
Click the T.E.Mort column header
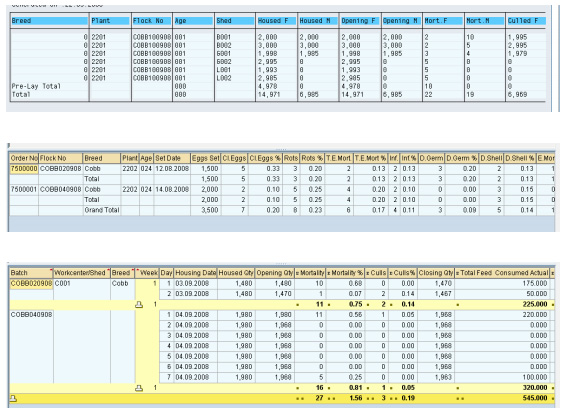338,158
